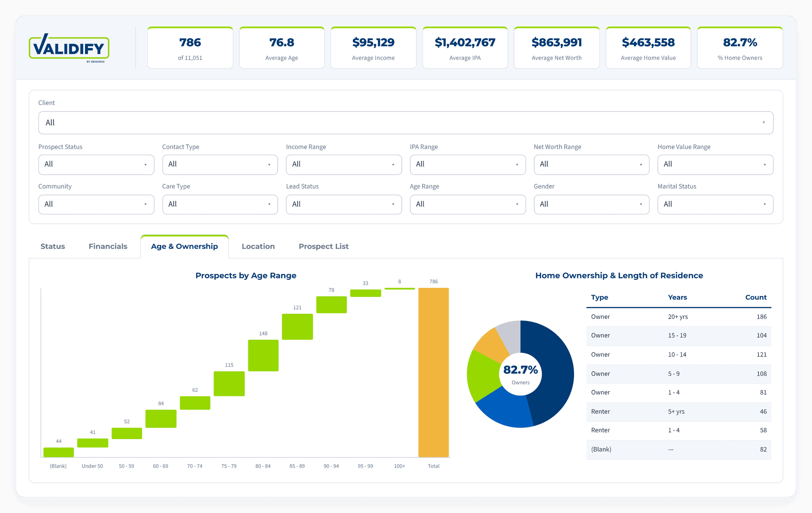
Task: Click the 786 of 11,051 card
Action: 190,48
